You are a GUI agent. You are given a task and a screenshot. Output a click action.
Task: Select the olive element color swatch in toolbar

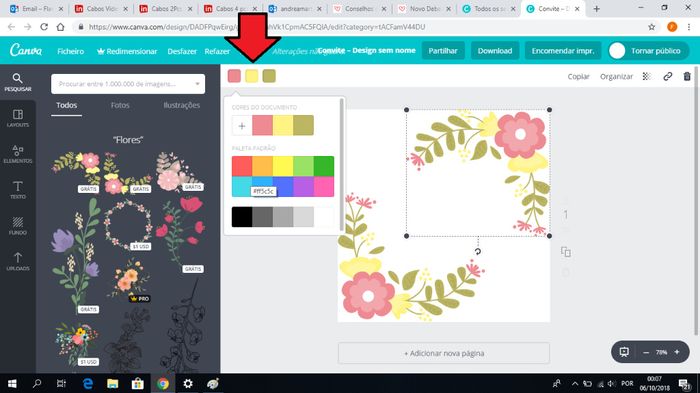(269, 76)
